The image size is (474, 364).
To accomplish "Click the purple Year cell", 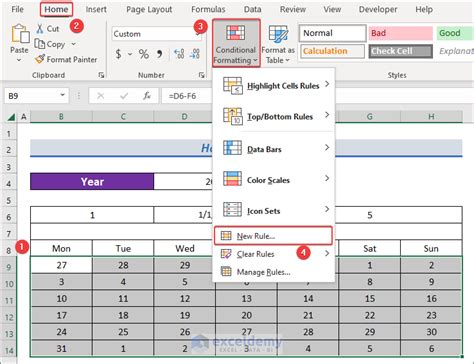I will 92,182.
